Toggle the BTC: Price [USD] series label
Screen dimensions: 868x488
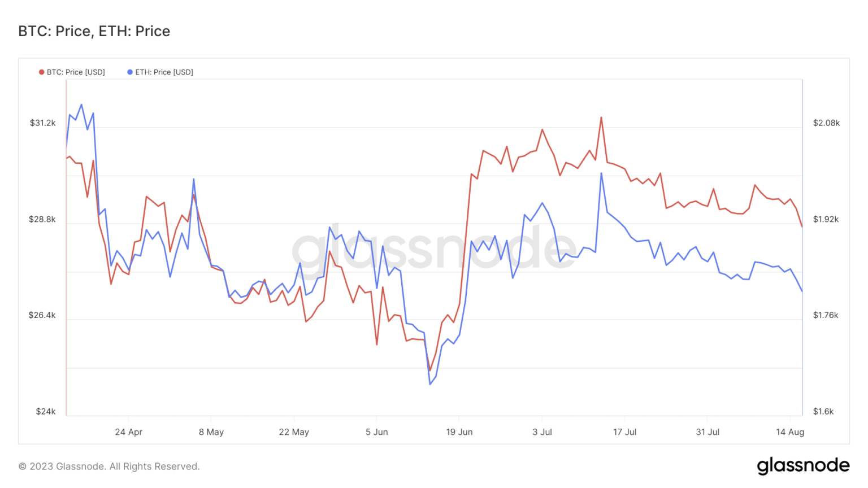tap(76, 72)
